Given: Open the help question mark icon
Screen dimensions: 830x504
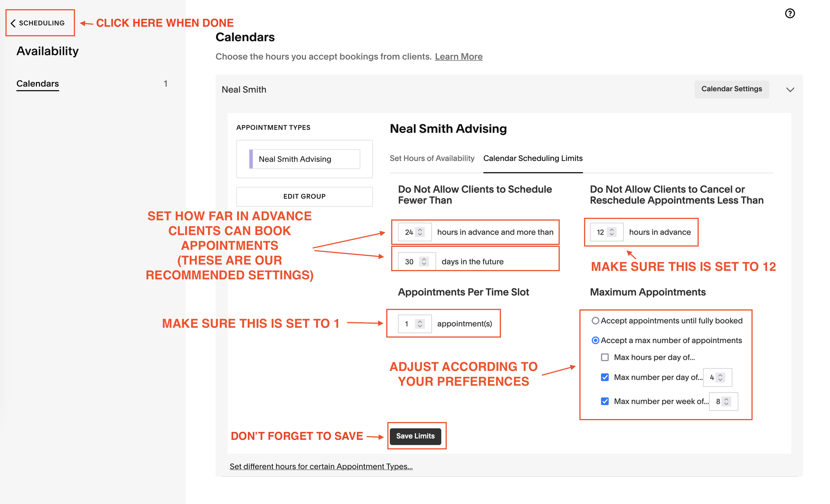Looking at the screenshot, I should point(789,14).
